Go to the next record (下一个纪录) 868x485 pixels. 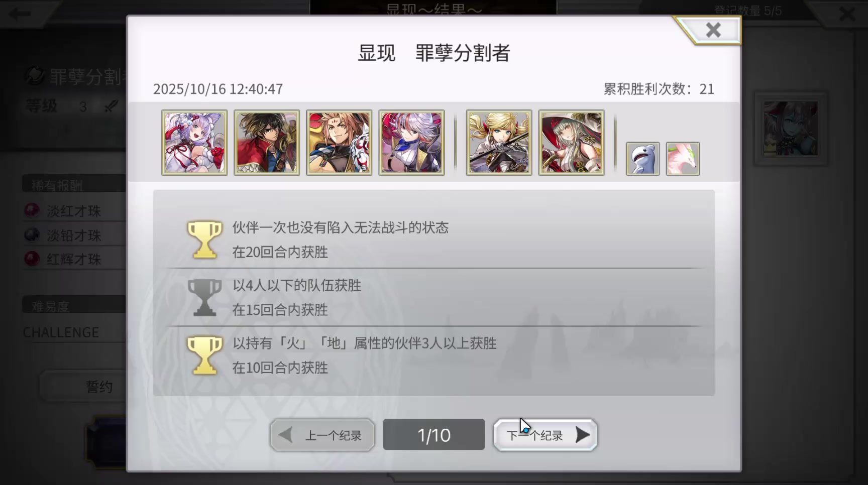click(546, 435)
